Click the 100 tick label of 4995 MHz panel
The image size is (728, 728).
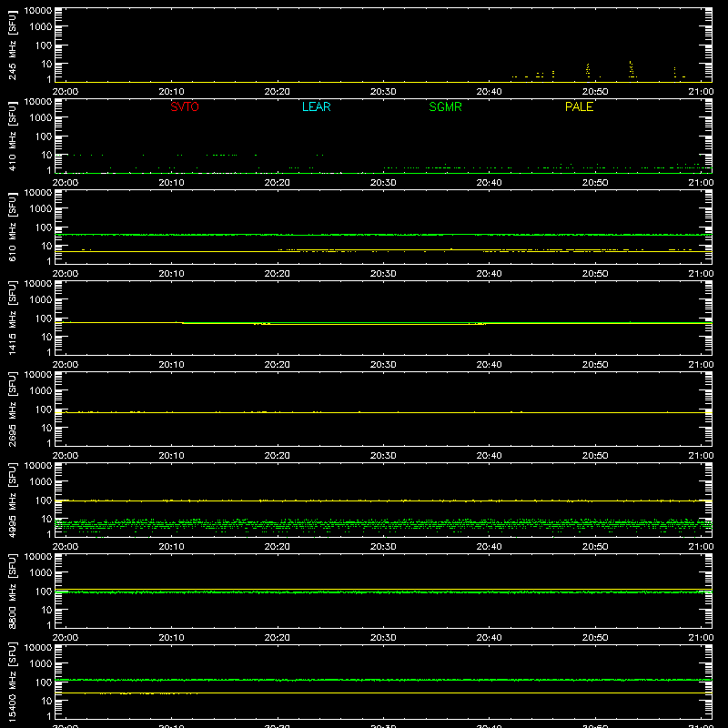(44, 500)
